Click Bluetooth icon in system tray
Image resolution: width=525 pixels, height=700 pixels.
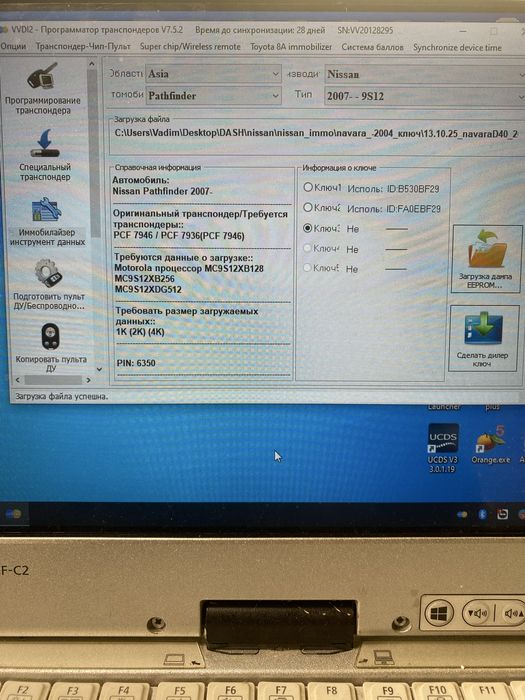click(482, 514)
